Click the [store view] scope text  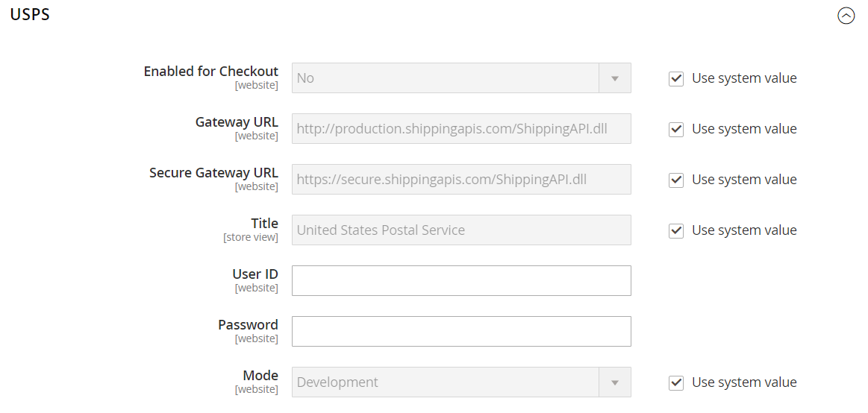[251, 237]
